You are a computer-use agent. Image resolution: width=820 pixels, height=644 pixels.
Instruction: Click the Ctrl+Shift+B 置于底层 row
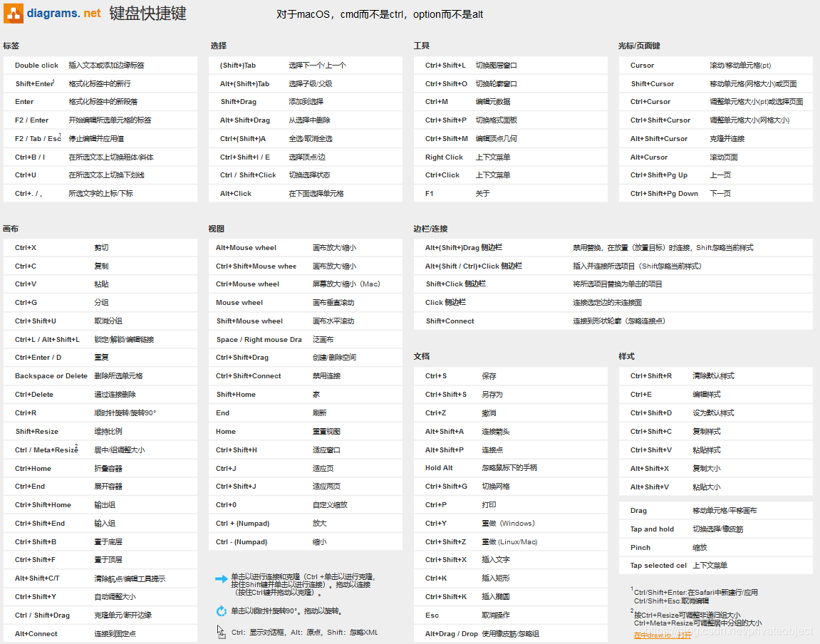pyautogui.click(x=100, y=542)
